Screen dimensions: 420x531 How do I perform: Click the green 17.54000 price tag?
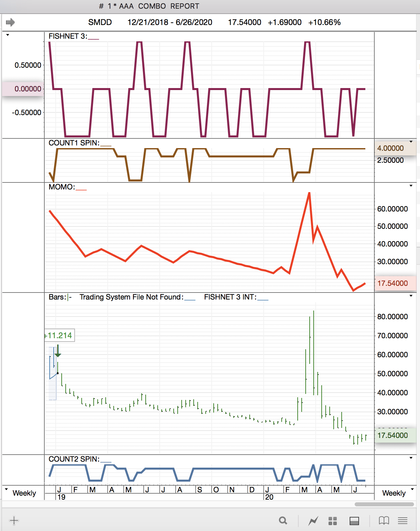[395, 435]
